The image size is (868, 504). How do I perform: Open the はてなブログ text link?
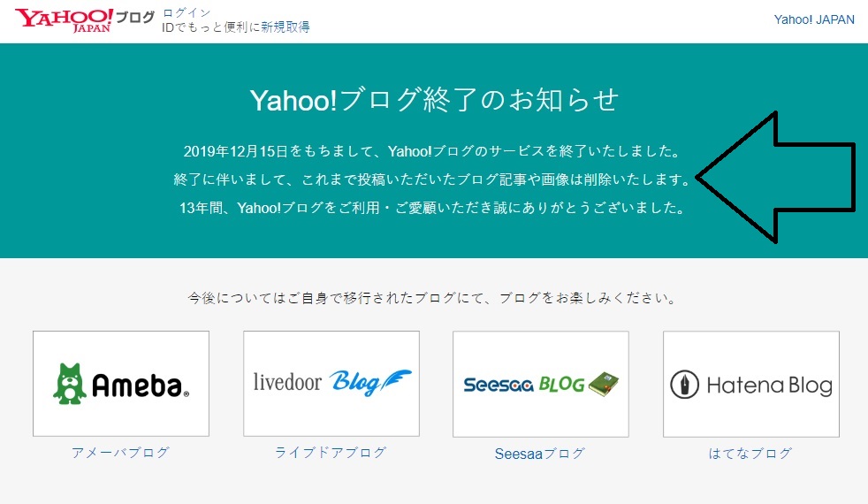[750, 453]
